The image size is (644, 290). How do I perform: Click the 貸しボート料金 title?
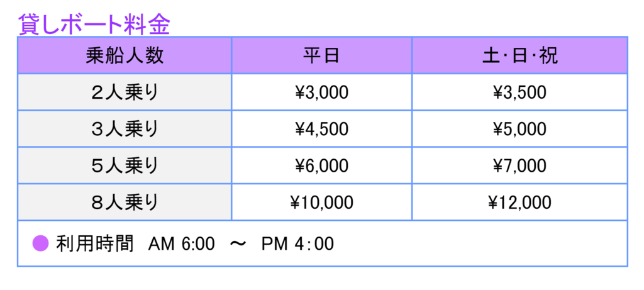coord(94,25)
